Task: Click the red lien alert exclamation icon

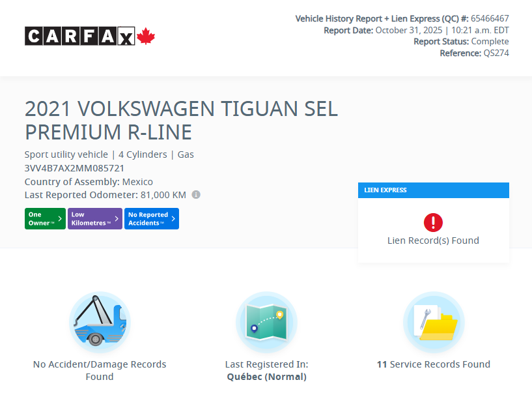Action: [433, 222]
